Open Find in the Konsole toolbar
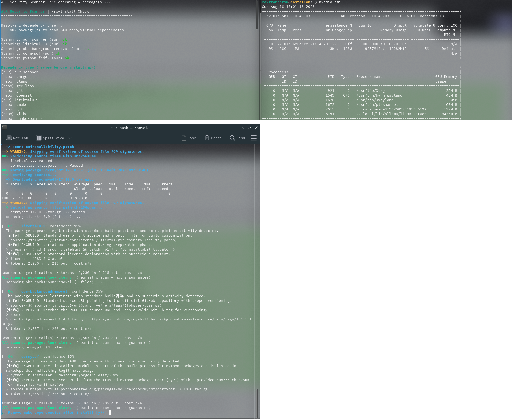Viewport: 512px width, 420px height. click(x=237, y=138)
